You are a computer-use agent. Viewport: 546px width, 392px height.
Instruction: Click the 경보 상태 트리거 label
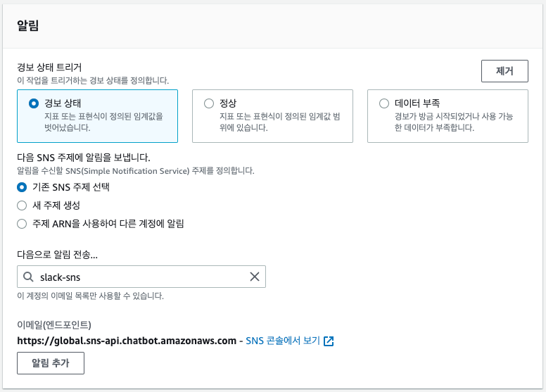49,67
